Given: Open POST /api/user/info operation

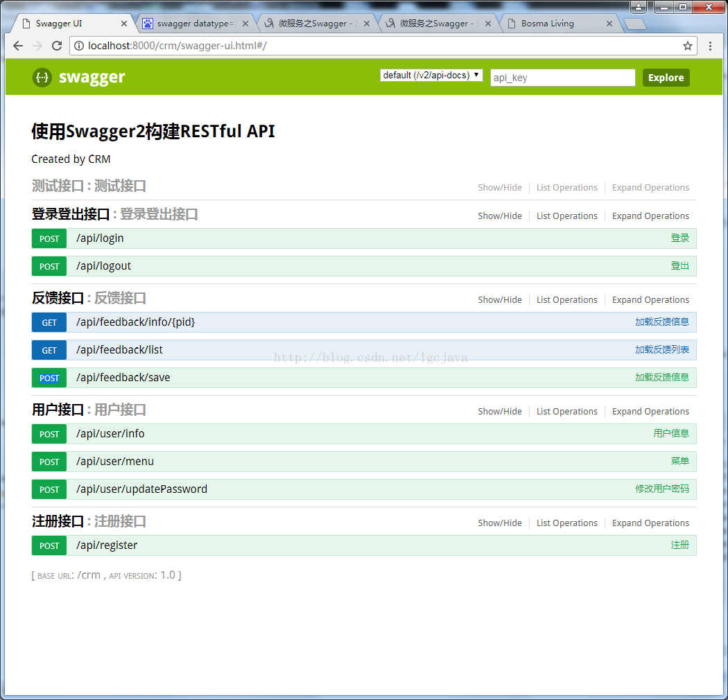Looking at the screenshot, I should click(364, 434).
